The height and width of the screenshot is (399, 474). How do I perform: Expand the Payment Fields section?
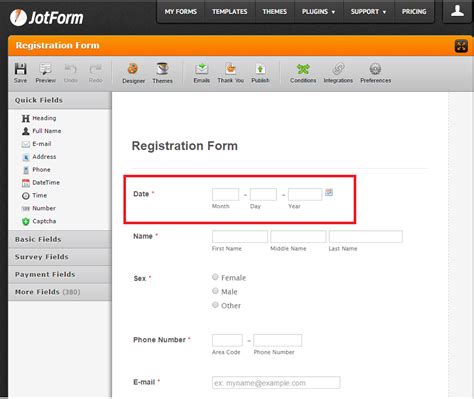[60, 274]
